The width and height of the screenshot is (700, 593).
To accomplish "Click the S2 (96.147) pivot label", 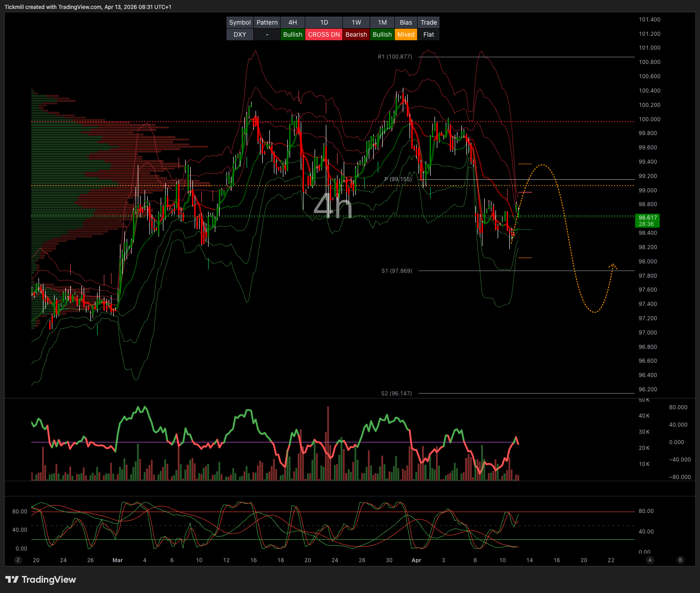I will 396,394.
